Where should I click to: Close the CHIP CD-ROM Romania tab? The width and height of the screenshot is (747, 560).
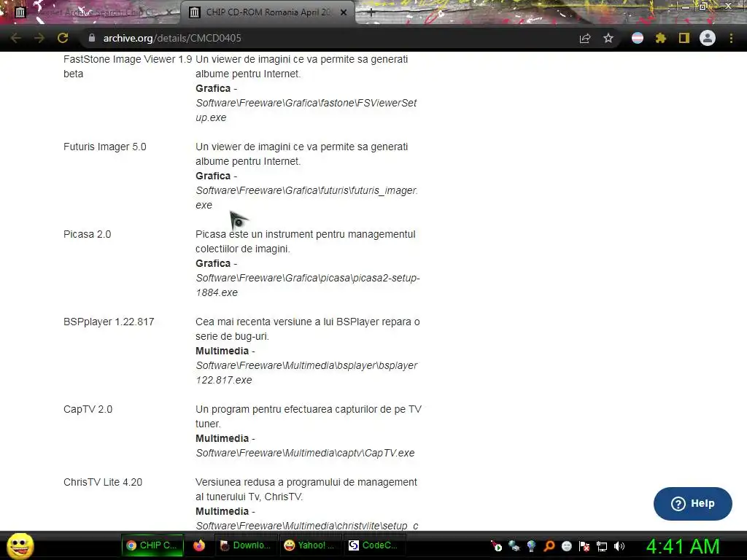344,13
